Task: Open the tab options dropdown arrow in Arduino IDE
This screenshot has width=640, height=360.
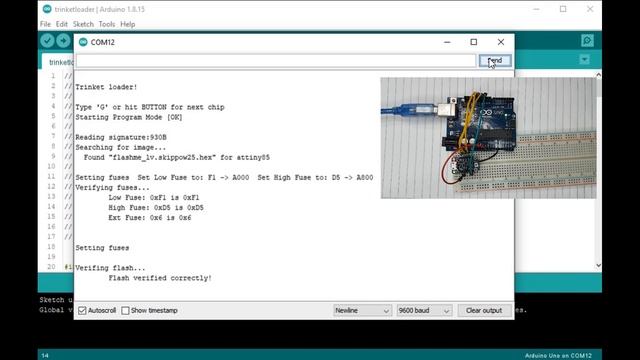Action: click(584, 60)
